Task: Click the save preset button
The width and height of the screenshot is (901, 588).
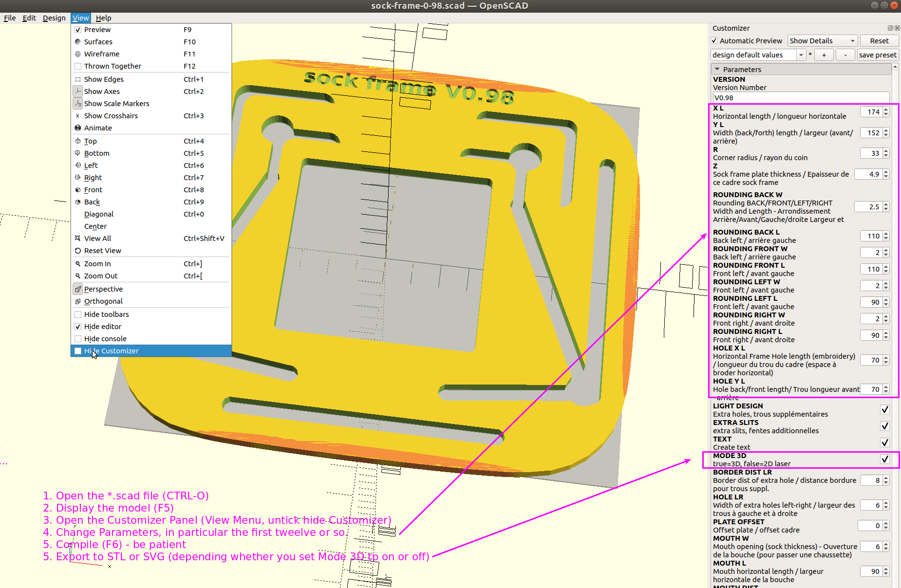Action: [878, 55]
